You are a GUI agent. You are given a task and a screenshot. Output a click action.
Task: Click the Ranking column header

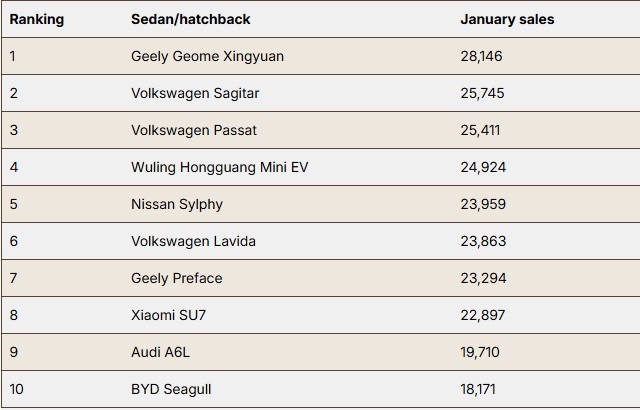click(x=37, y=19)
